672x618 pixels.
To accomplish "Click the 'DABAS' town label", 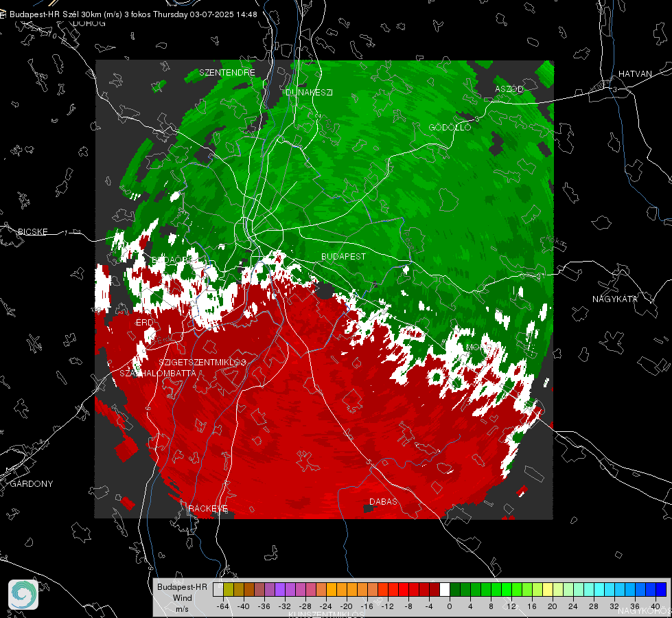I will 384,501.
